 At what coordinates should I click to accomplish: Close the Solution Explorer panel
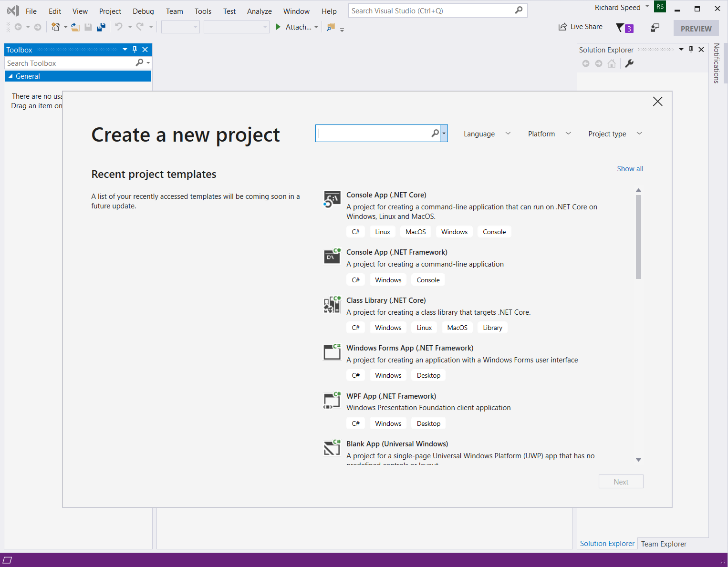pyautogui.click(x=701, y=50)
